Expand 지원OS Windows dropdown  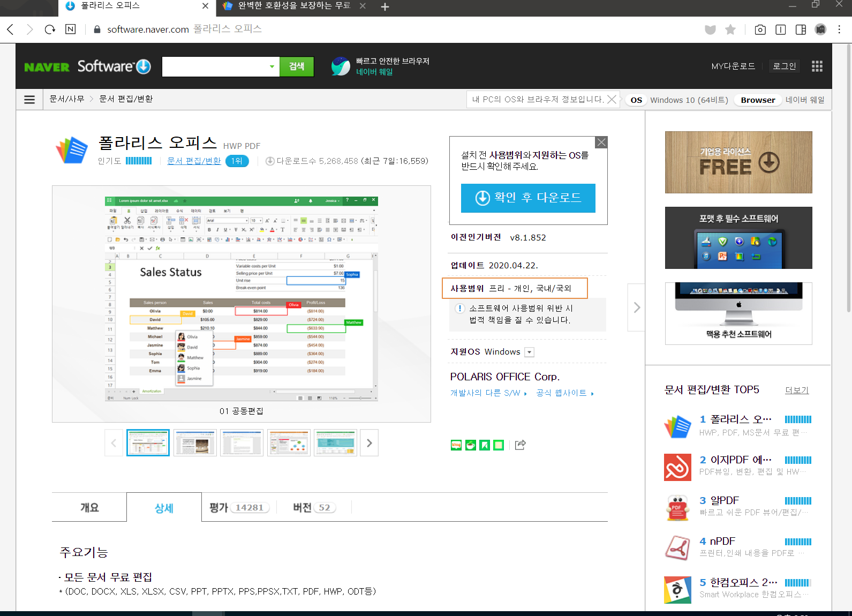tap(529, 352)
